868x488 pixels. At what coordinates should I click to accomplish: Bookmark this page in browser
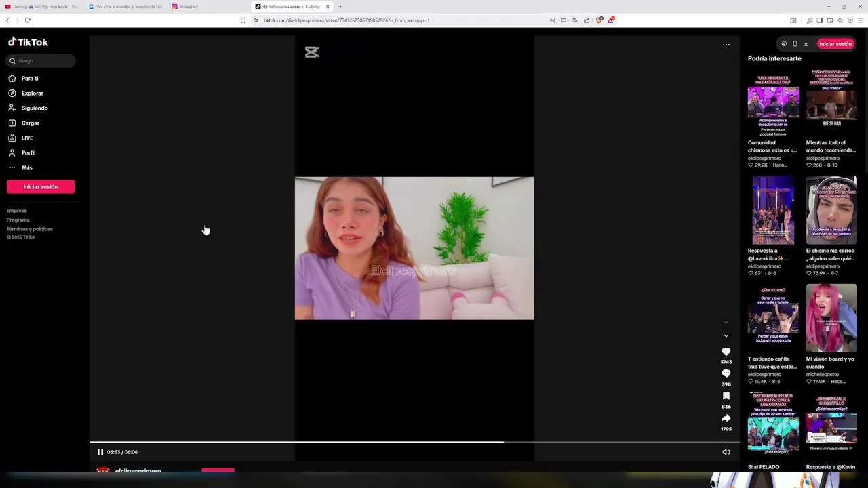[243, 20]
